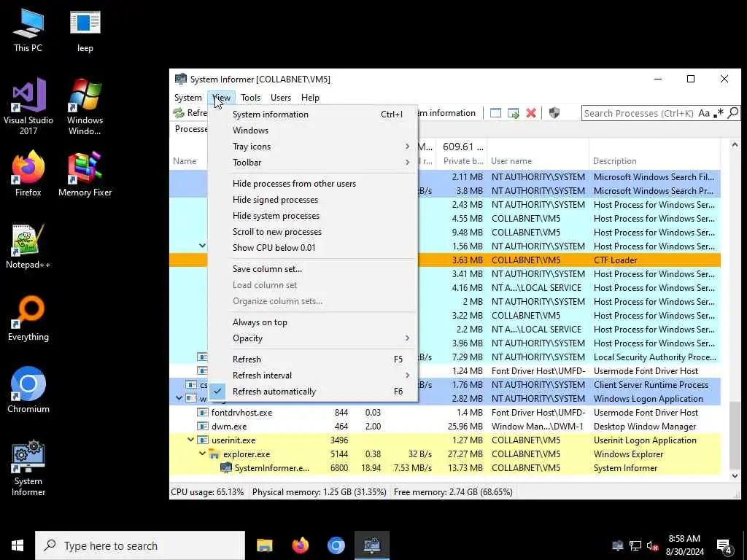The height and width of the screenshot is (560, 747).
Task: Open the Users menu
Action: 281,98
